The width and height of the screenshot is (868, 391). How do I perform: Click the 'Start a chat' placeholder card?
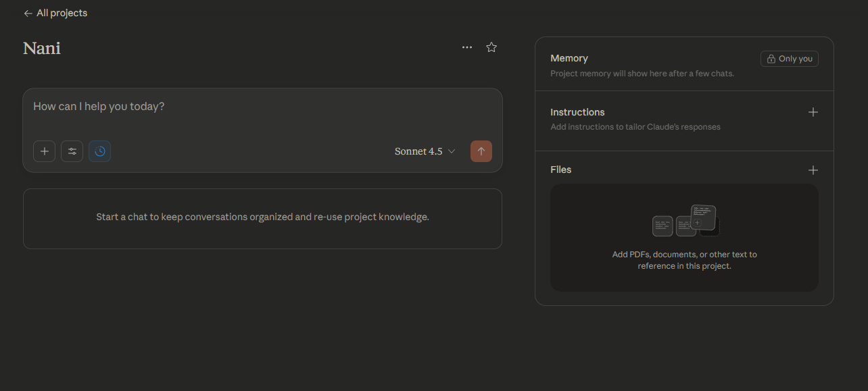tap(262, 217)
